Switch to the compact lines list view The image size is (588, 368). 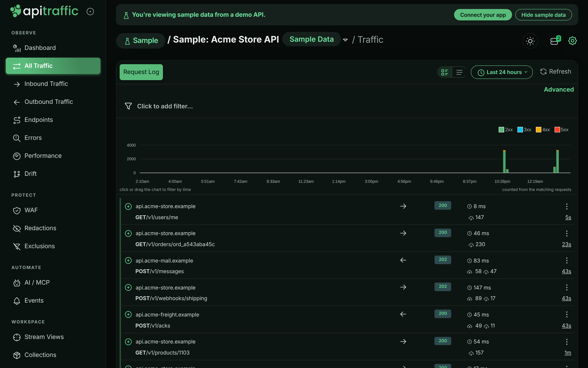tap(459, 72)
